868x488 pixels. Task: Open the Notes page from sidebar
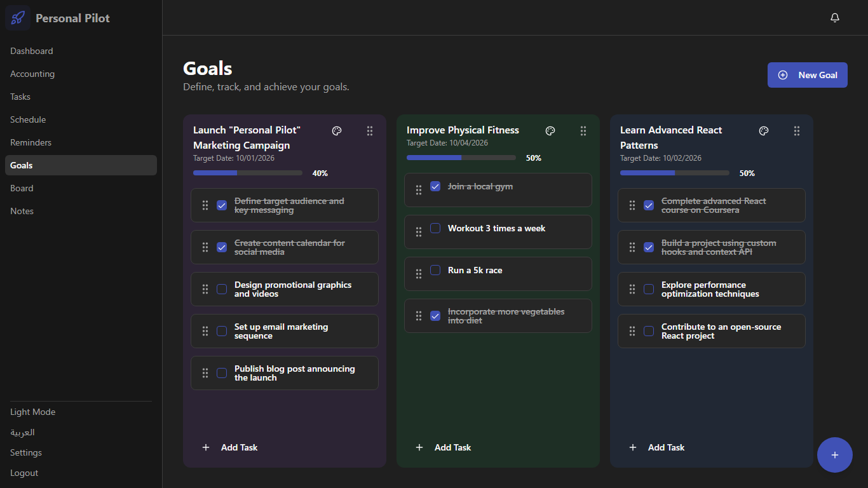point(22,211)
